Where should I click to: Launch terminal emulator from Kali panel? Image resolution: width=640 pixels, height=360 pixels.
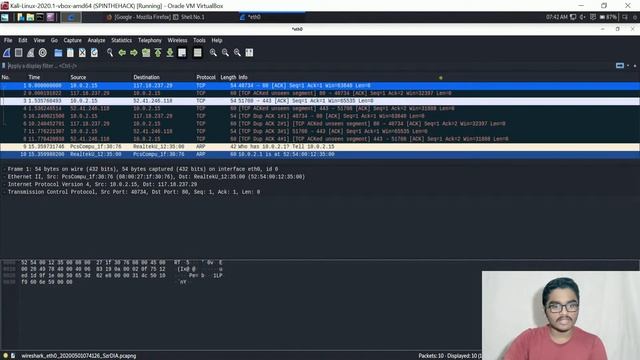point(40,17)
